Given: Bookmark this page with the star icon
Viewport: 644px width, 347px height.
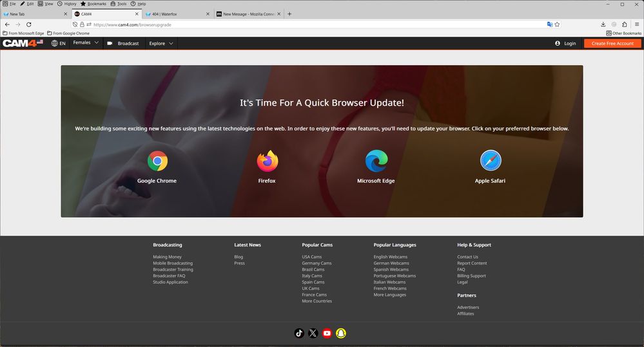Looking at the screenshot, I should [558, 24].
